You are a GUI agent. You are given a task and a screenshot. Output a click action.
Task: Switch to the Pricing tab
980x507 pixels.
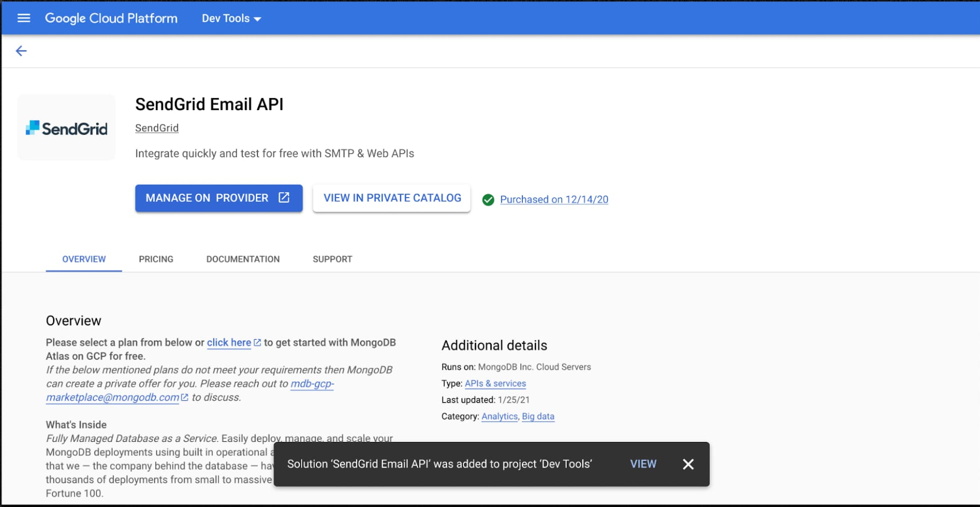click(x=156, y=259)
